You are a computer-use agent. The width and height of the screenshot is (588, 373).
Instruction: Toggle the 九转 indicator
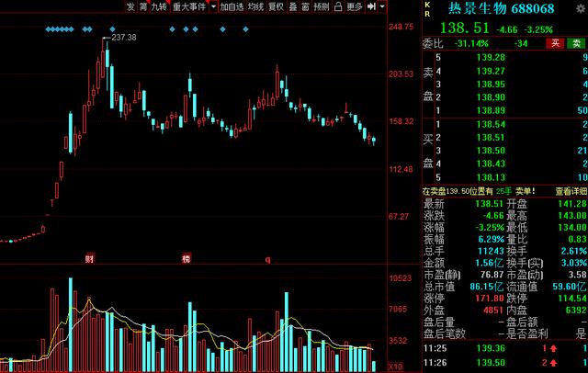click(x=159, y=6)
